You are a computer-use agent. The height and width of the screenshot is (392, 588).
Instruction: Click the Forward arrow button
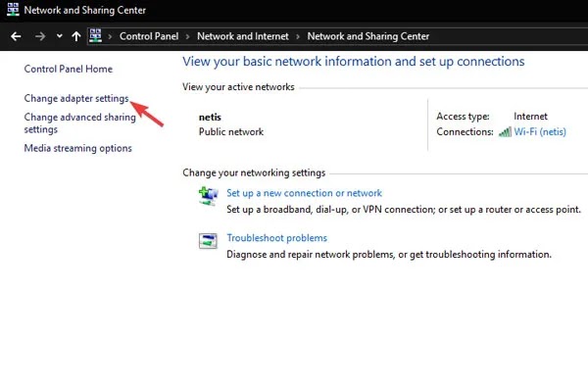click(40, 36)
